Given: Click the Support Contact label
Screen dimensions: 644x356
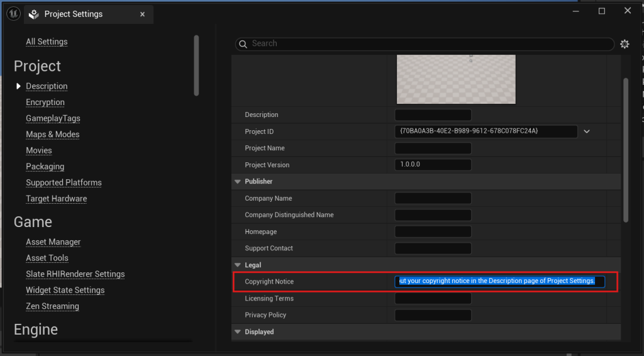Looking at the screenshot, I should coord(269,248).
